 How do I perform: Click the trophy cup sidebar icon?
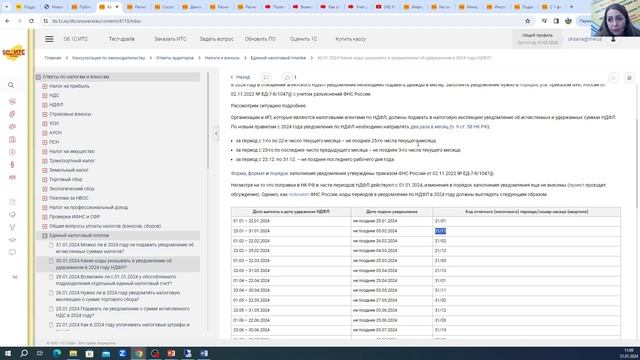pos(12,227)
